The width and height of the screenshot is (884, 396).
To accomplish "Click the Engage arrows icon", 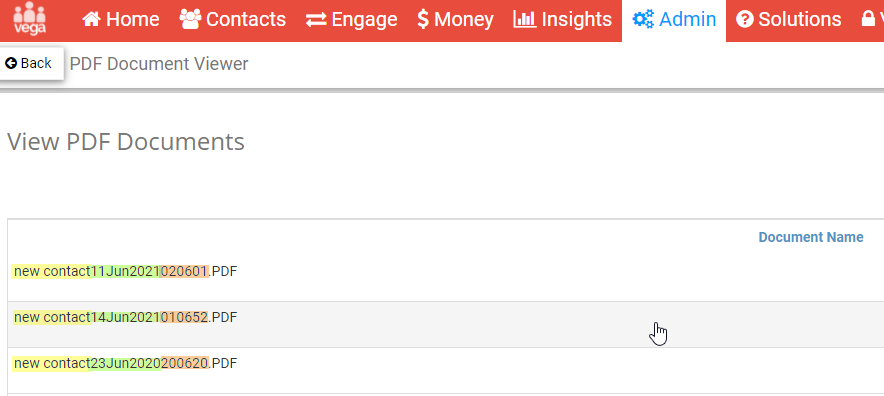I will pyautogui.click(x=316, y=20).
